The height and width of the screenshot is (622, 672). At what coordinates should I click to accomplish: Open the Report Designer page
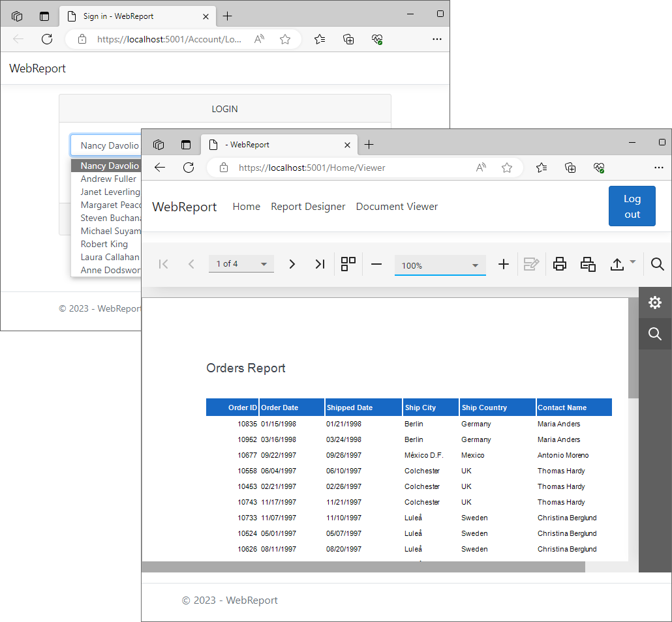(308, 207)
